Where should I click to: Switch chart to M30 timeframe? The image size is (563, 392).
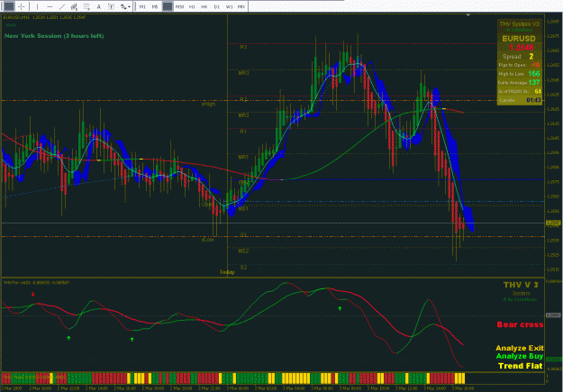coord(179,6)
